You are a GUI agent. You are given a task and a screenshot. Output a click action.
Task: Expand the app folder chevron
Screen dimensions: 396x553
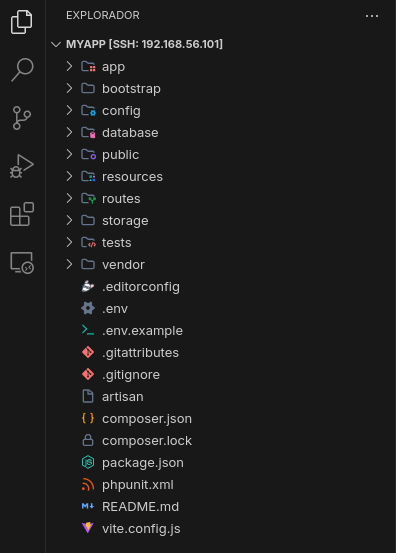click(x=69, y=66)
